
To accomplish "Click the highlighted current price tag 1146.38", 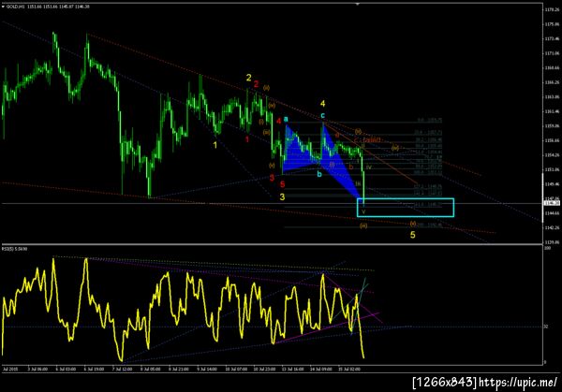I will (x=552, y=203).
